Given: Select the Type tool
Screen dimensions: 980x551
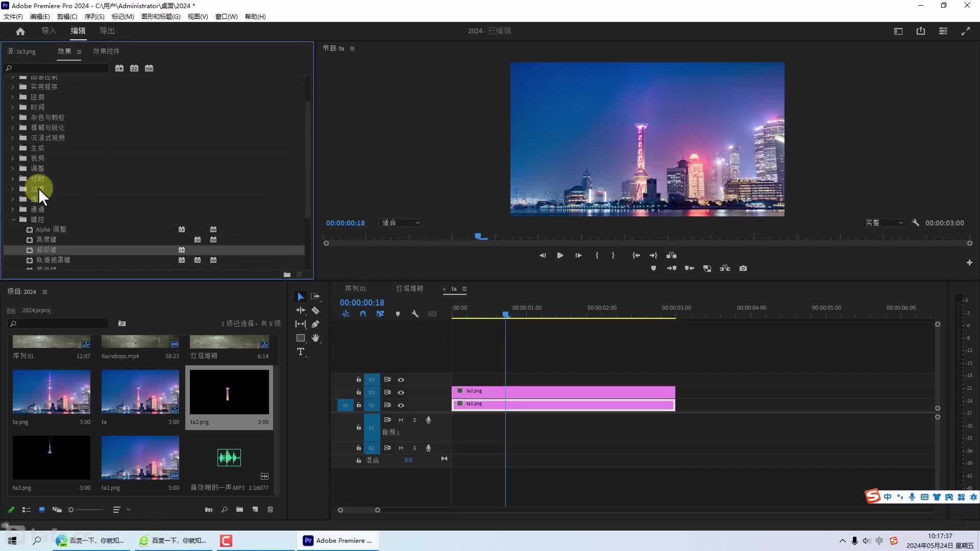Looking at the screenshot, I should click(x=301, y=352).
